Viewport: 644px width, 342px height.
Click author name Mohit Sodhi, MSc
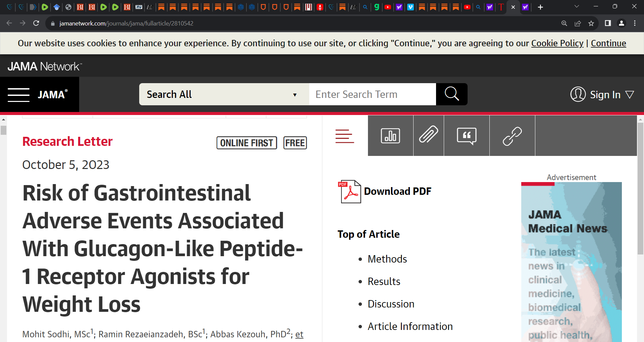point(56,334)
